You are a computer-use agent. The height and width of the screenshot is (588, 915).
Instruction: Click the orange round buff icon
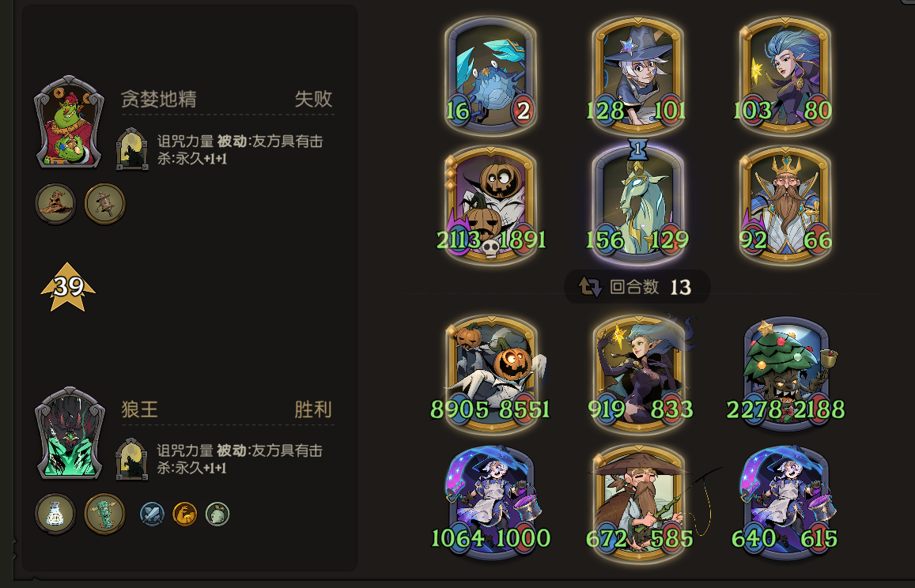pos(185,514)
